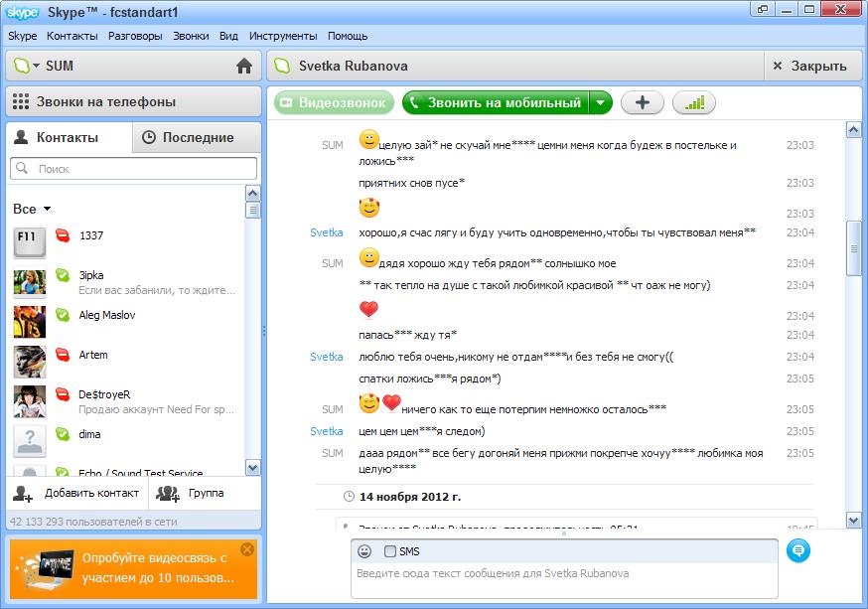
Task: Click the contact search field
Action: tap(133, 168)
